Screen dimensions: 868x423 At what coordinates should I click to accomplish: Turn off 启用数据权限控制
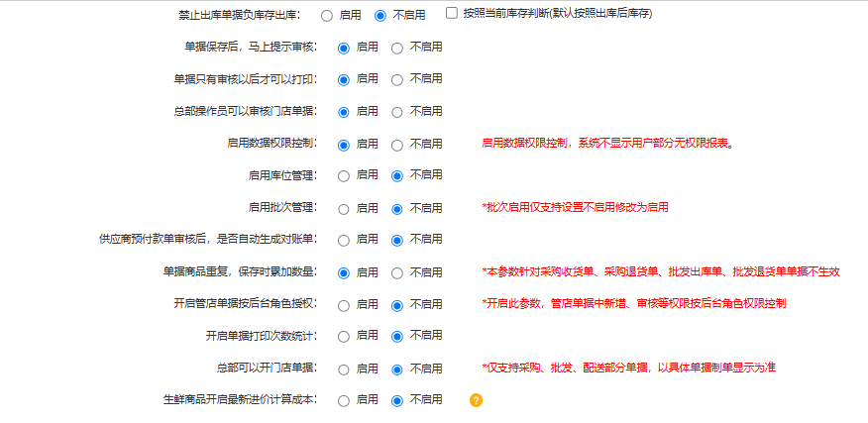coord(397,145)
